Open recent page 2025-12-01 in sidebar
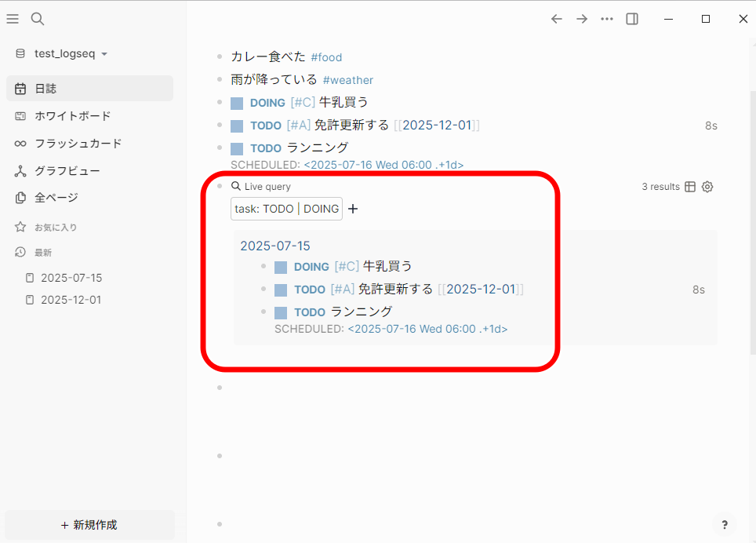This screenshot has width=756, height=543. (71, 300)
